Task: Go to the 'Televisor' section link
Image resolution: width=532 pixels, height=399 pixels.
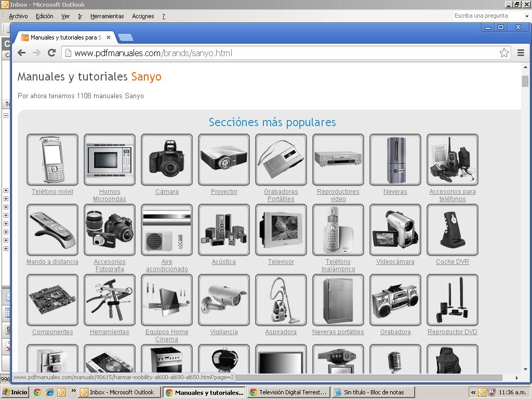Action: tap(281, 262)
